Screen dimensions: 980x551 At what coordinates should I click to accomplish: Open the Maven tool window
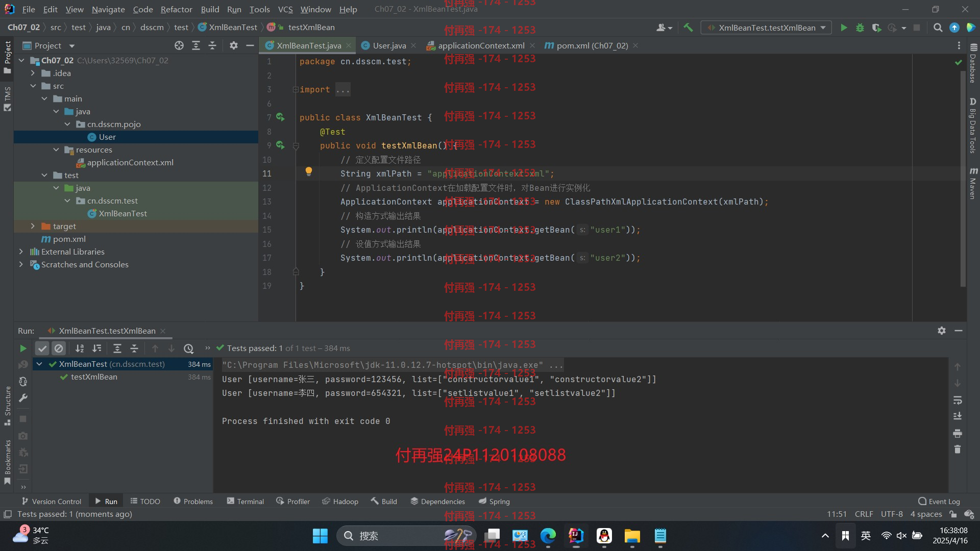[x=973, y=183]
